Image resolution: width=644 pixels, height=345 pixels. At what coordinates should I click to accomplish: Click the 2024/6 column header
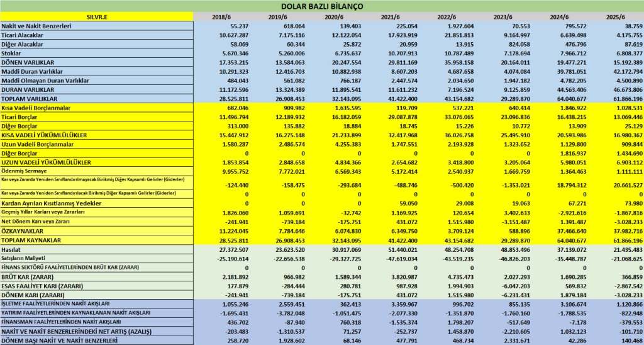[x=559, y=17]
